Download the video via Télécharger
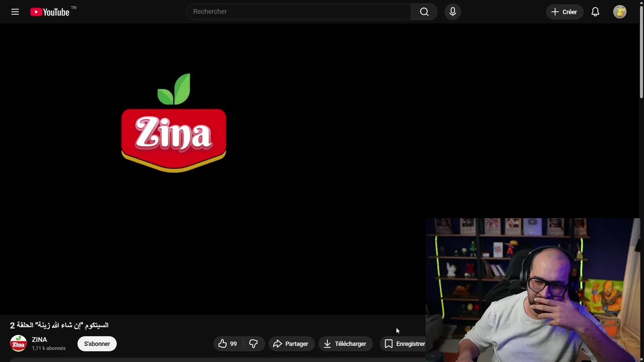This screenshot has width=644, height=362. [346, 344]
